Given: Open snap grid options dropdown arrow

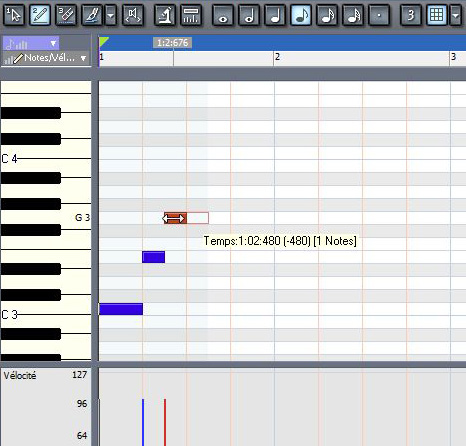Looking at the screenshot, I should [x=455, y=15].
